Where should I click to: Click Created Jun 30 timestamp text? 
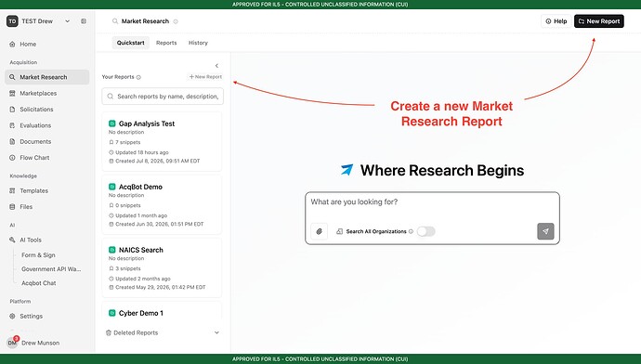160,225
